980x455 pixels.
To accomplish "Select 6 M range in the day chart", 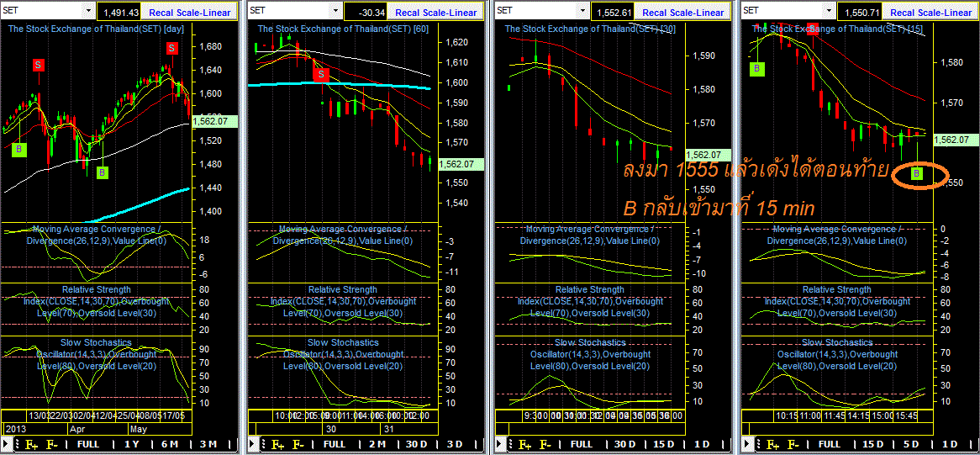I will pyautogui.click(x=171, y=444).
